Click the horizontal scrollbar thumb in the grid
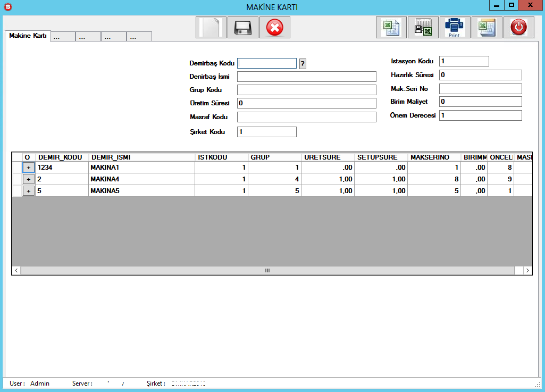The width and height of the screenshot is (545, 392). pyautogui.click(x=267, y=271)
